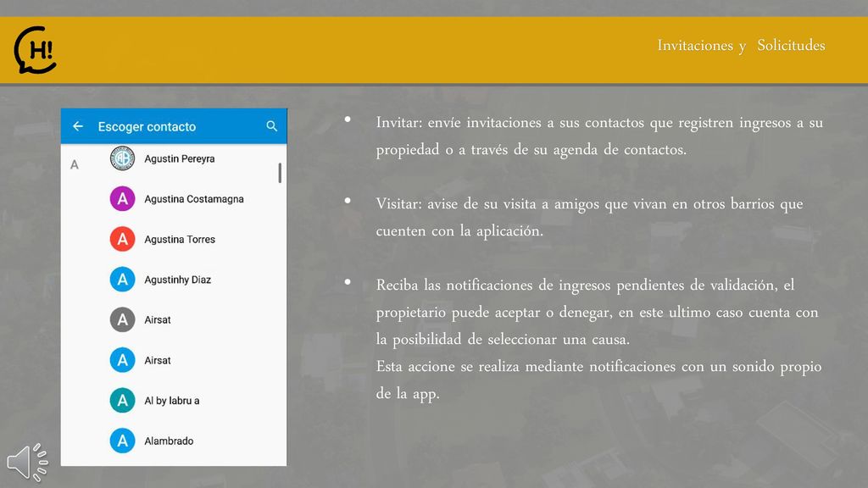Tap the purple avatar for Agustina Costamagna
Image resolution: width=868 pixels, height=488 pixels.
coord(122,198)
